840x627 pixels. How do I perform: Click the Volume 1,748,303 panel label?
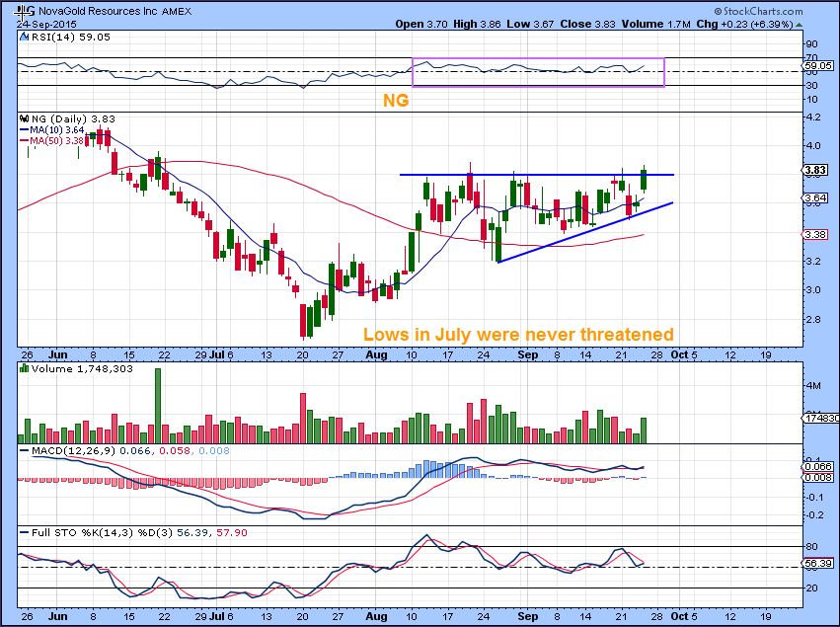[82, 368]
